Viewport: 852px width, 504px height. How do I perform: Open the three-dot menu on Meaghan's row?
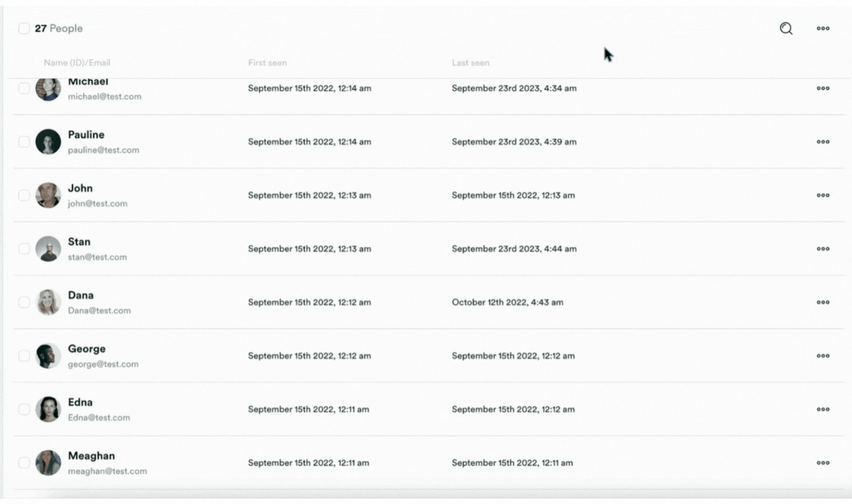coord(823,462)
